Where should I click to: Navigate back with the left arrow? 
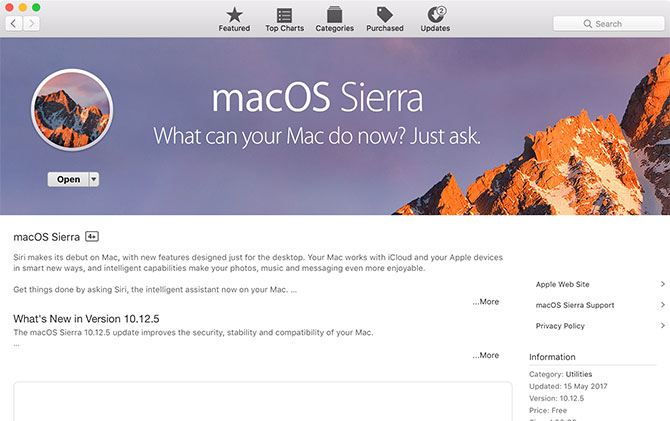14,23
